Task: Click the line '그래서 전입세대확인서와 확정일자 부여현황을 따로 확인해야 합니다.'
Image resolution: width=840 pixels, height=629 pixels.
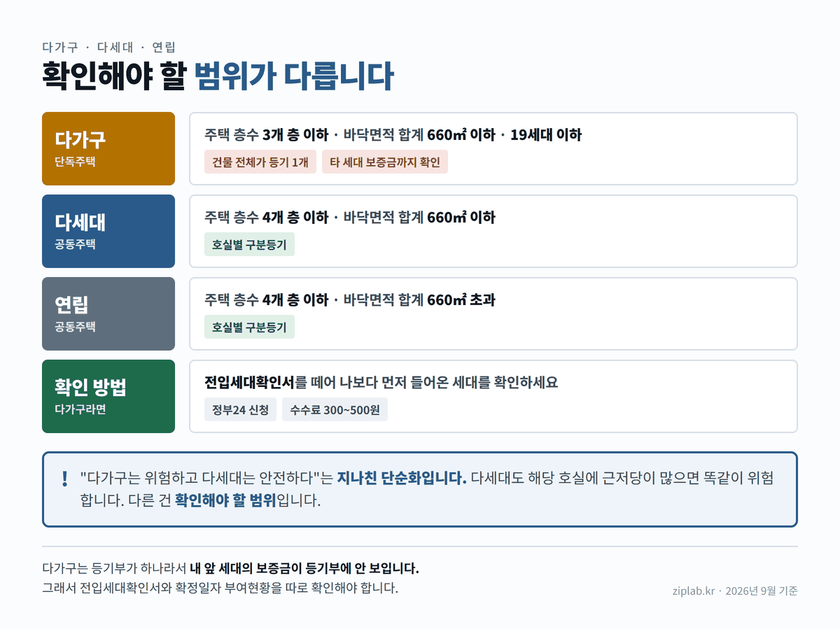Action: click(x=220, y=587)
